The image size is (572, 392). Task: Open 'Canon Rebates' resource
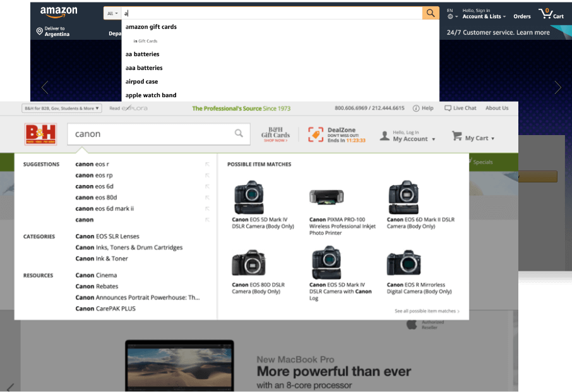point(97,287)
